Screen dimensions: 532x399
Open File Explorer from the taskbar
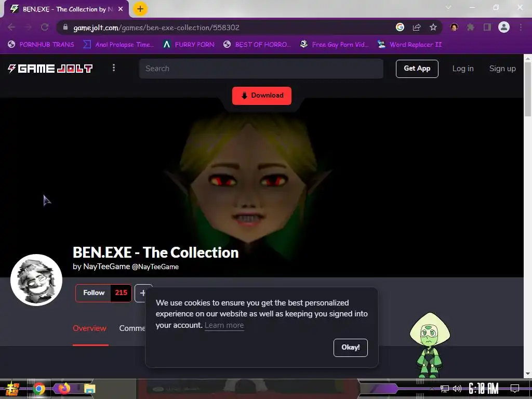tap(89, 389)
